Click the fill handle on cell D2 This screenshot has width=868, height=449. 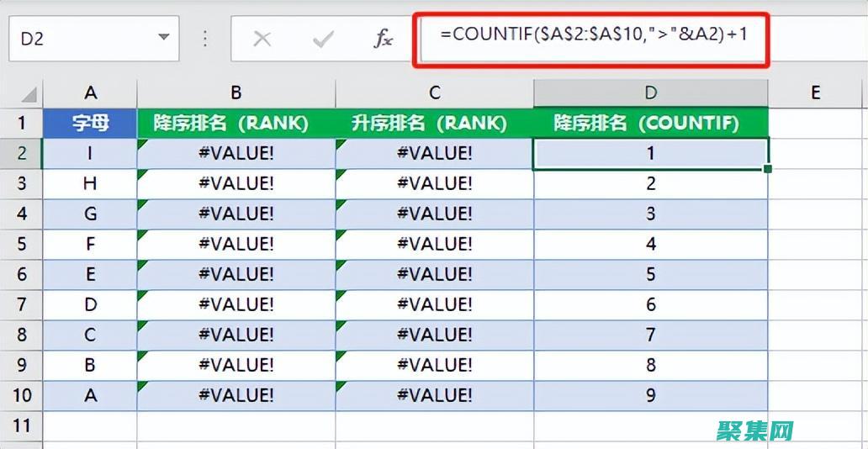click(x=768, y=169)
